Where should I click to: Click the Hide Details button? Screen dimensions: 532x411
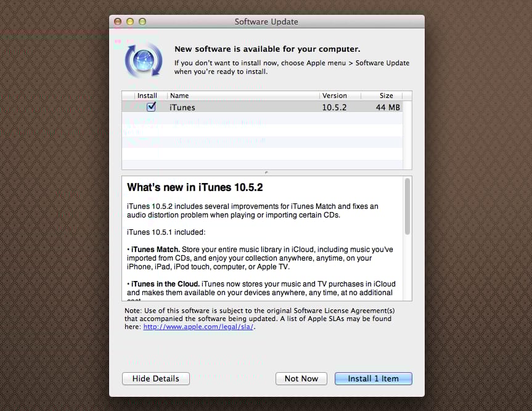point(156,378)
